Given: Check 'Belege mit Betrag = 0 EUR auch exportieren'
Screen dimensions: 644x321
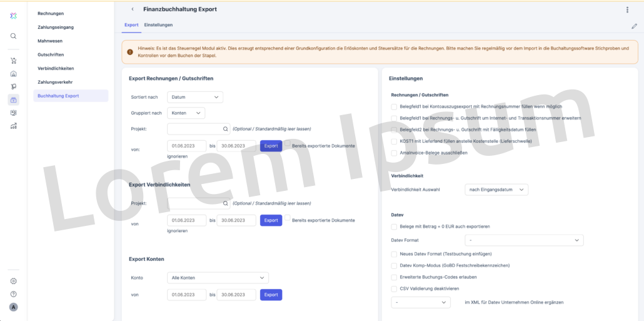Looking at the screenshot, I should point(394,227).
